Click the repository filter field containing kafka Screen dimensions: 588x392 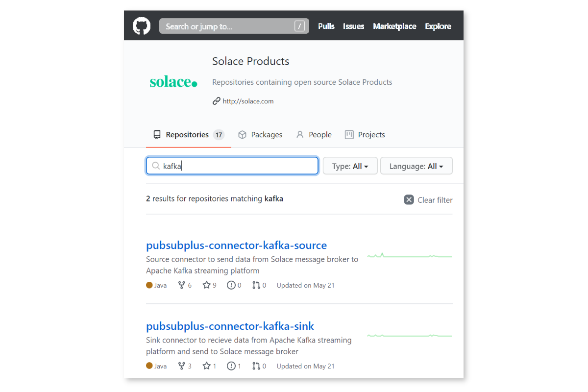[235, 166]
